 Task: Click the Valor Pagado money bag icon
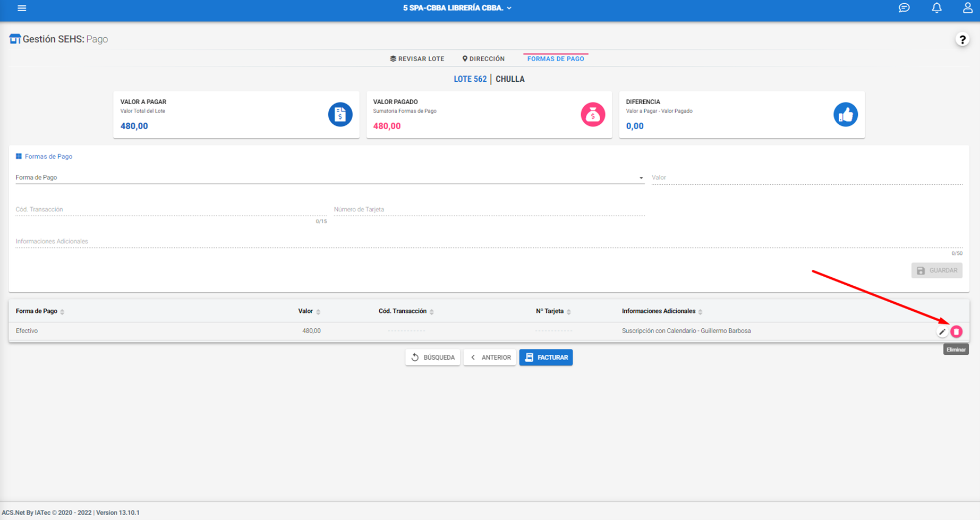[593, 115]
